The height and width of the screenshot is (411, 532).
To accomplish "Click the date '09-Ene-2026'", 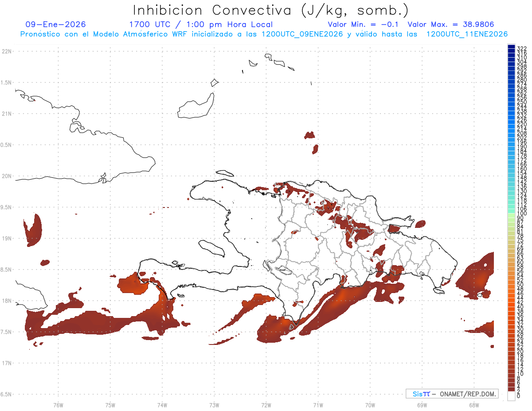I will click(55, 24).
